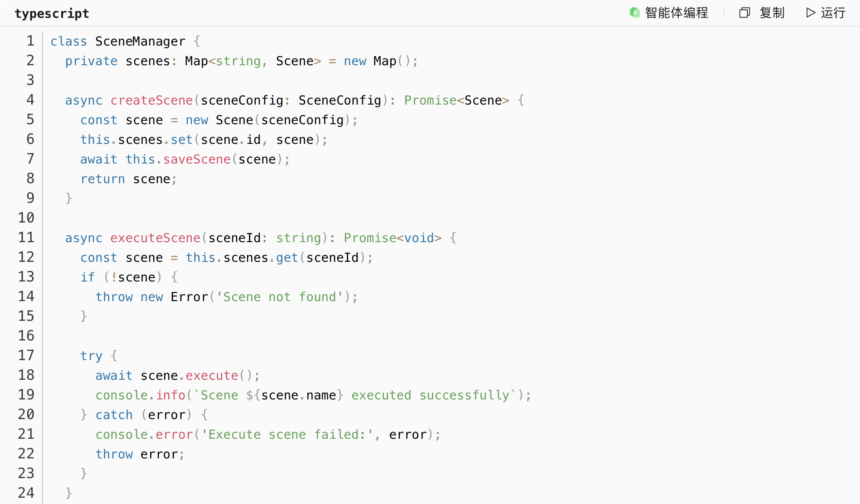Image resolution: width=860 pixels, height=504 pixels.
Task: Click console.error call on line 21
Action: point(144,435)
